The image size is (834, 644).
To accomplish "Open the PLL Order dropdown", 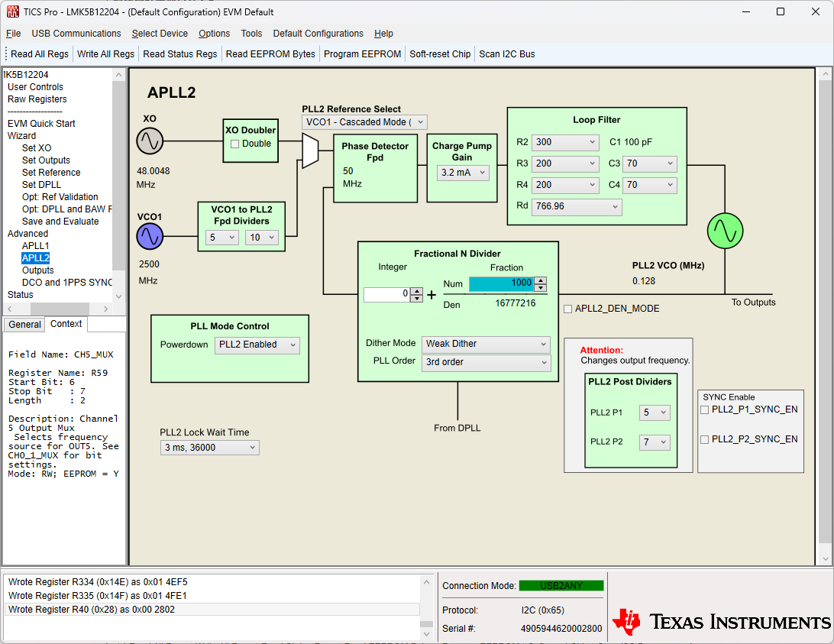I will pyautogui.click(x=486, y=362).
